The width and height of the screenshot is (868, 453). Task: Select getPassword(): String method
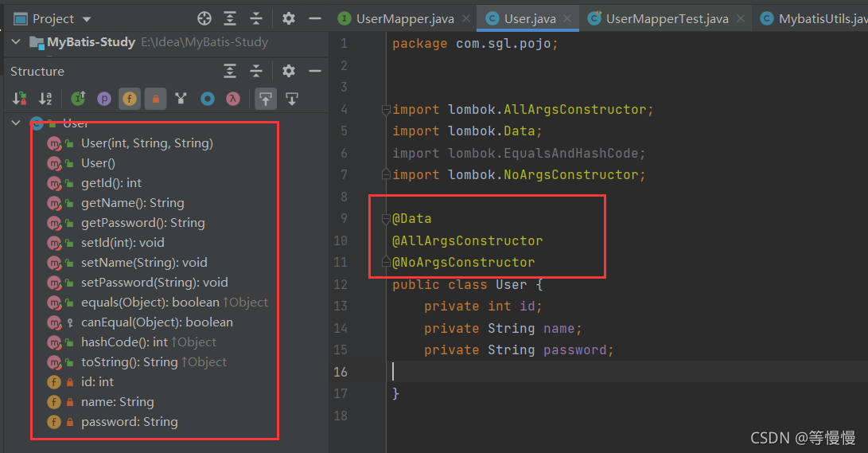click(143, 223)
